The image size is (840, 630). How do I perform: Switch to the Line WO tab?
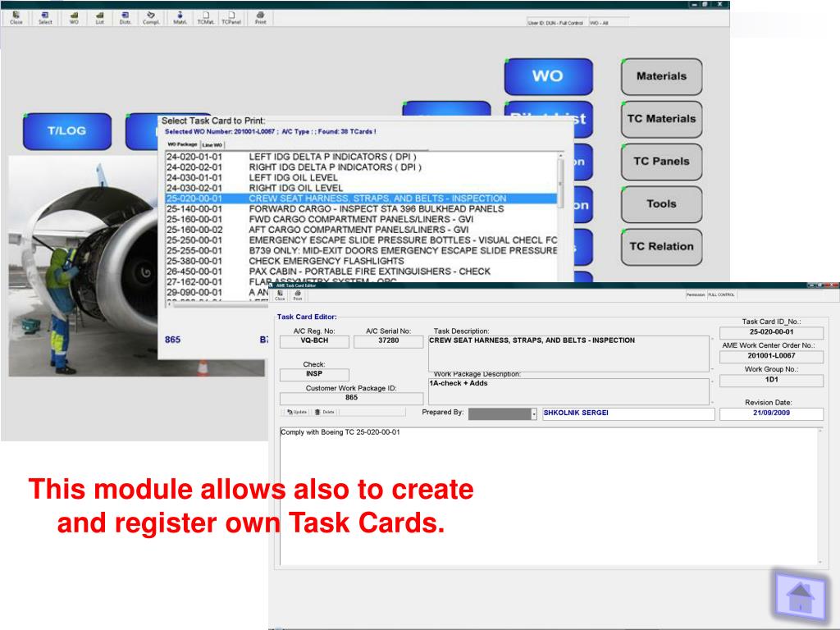point(212,144)
